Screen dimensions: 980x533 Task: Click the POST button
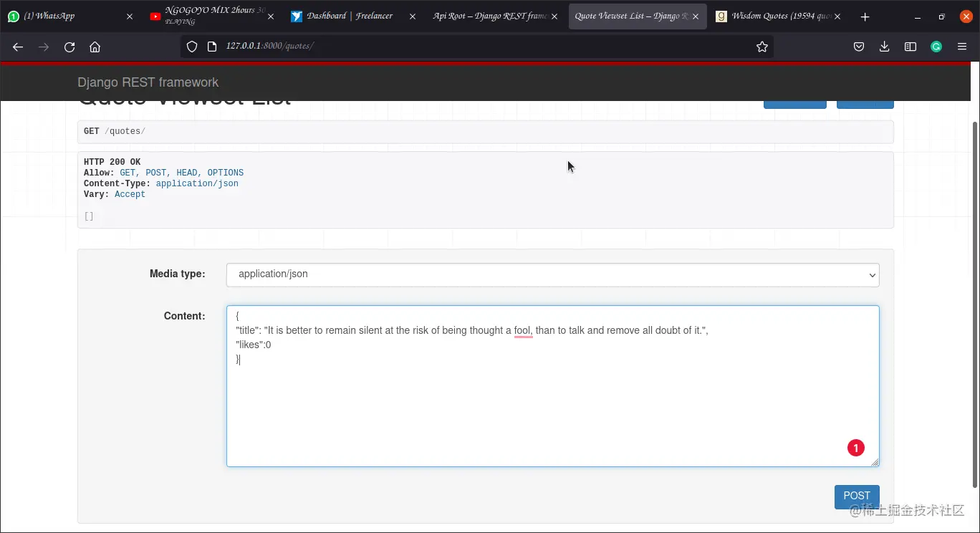tap(857, 496)
